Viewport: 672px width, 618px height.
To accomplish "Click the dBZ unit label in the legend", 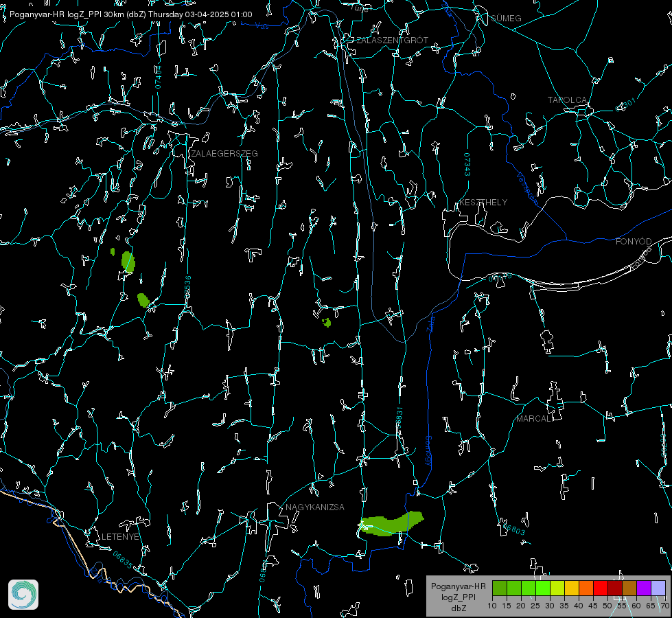I will tap(459, 608).
